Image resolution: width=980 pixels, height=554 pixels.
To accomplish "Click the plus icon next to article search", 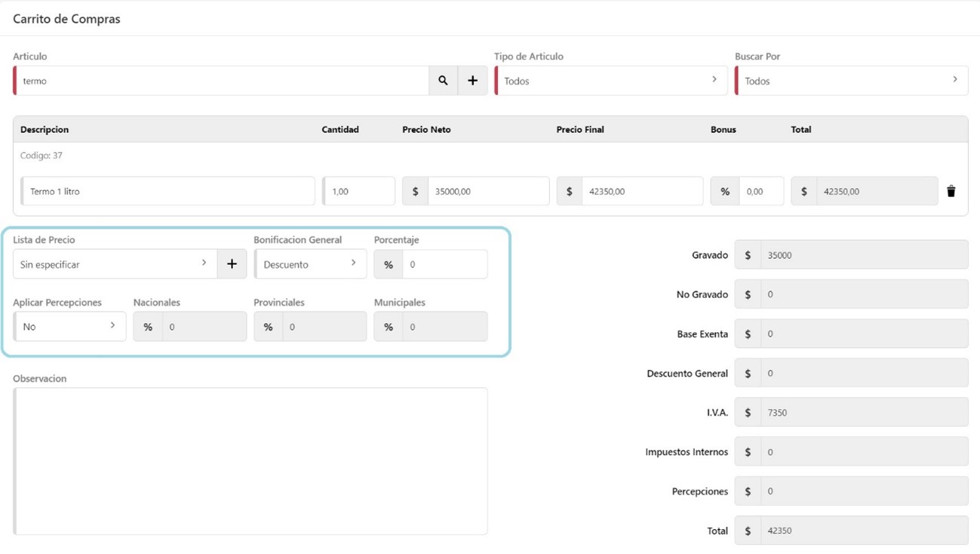I will click(473, 81).
